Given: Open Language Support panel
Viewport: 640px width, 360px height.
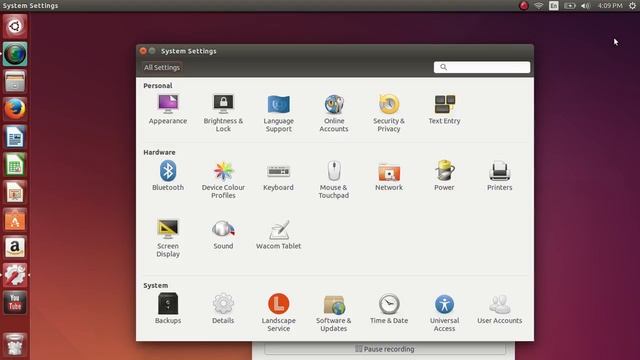Looking at the screenshot, I should click(279, 113).
